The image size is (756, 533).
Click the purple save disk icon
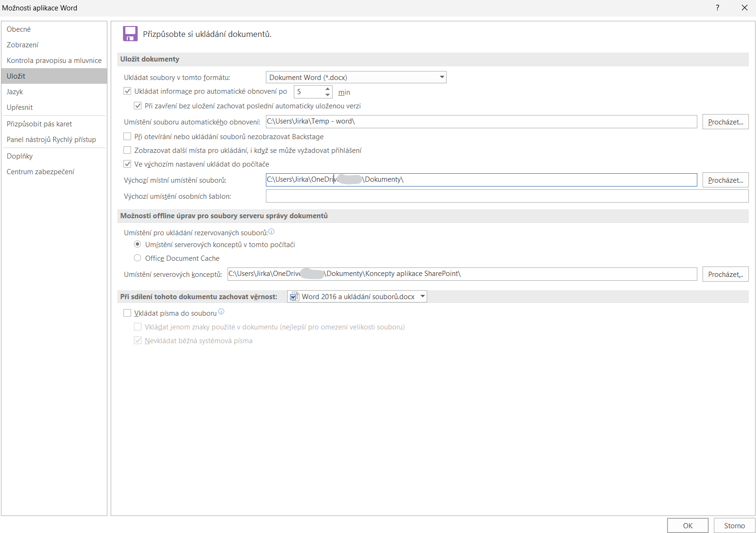[130, 34]
